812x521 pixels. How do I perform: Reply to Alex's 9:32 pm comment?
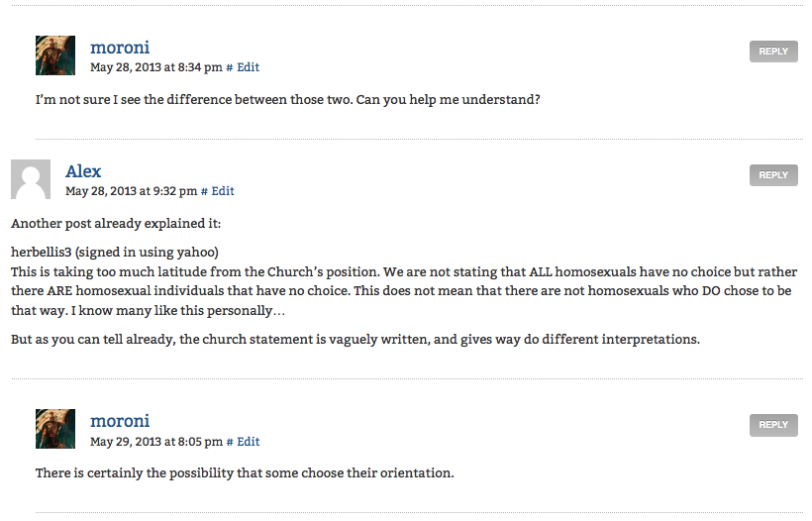point(773,175)
